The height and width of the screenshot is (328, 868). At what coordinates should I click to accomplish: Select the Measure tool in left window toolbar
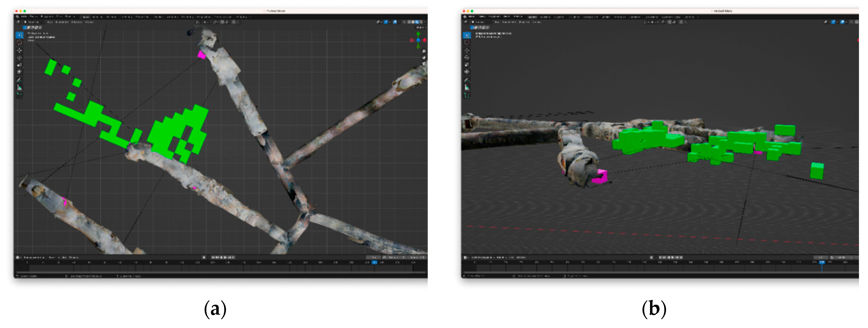[x=20, y=88]
